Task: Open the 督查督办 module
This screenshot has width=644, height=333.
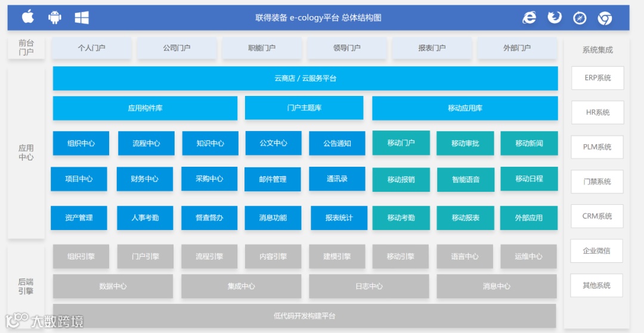Action: point(209,218)
